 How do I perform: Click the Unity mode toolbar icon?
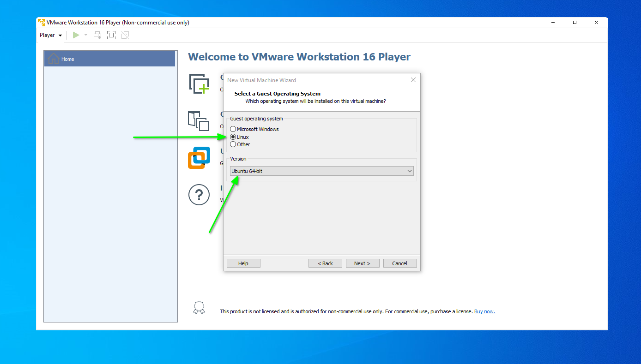(125, 35)
